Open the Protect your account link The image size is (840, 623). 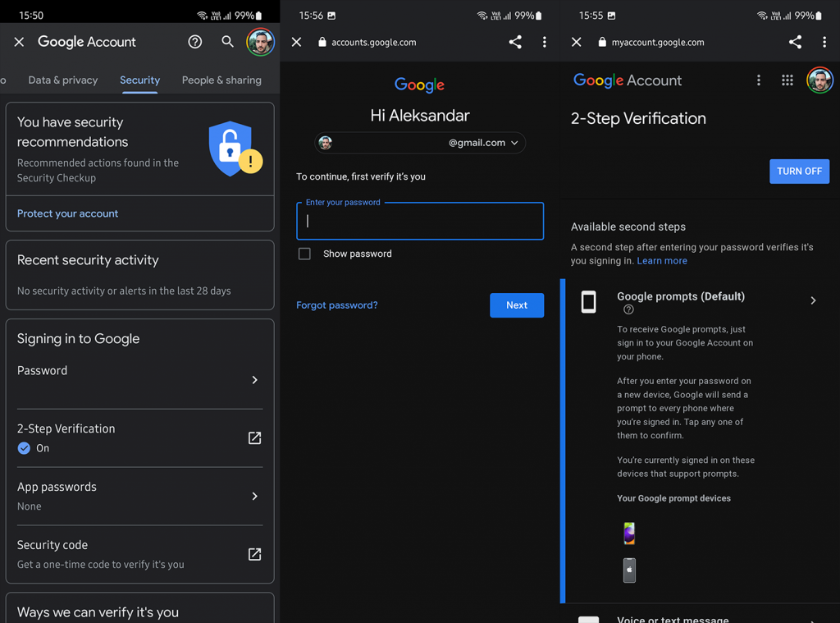[67, 213]
